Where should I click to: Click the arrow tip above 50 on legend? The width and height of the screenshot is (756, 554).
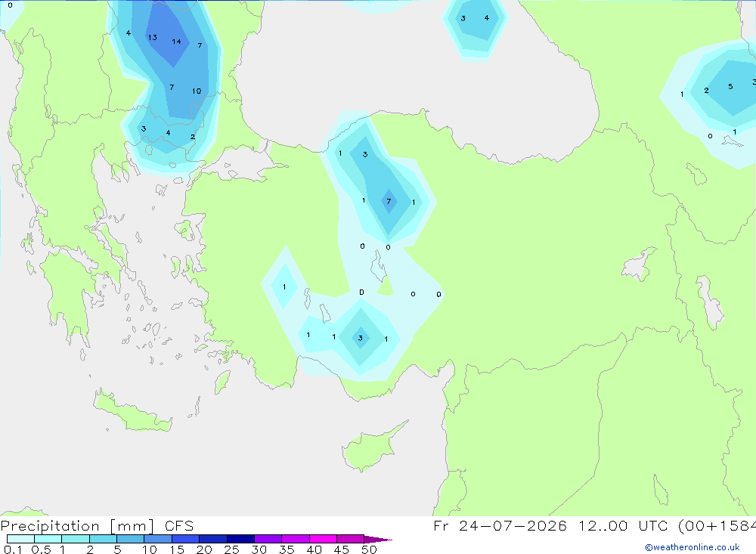[378, 539]
